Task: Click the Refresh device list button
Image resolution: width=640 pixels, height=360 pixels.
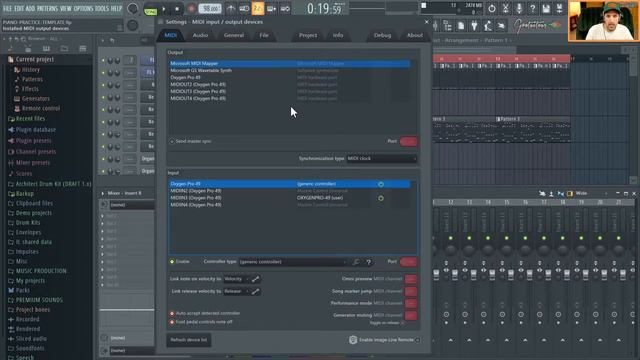Action: 189,340
